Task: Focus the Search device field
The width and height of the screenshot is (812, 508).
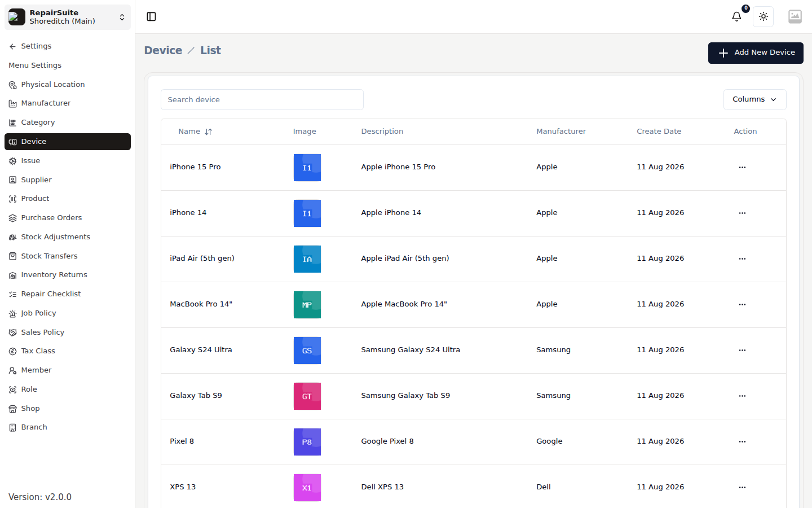Action: 262,100
